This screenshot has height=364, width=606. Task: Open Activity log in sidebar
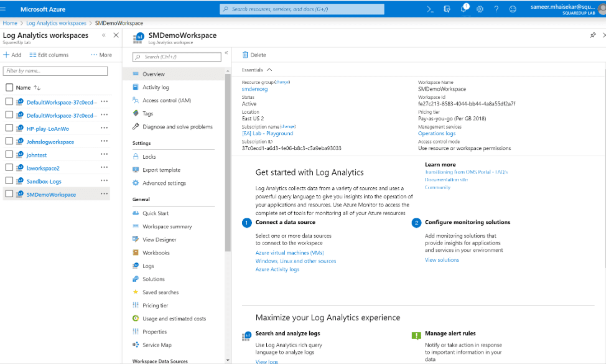156,87
